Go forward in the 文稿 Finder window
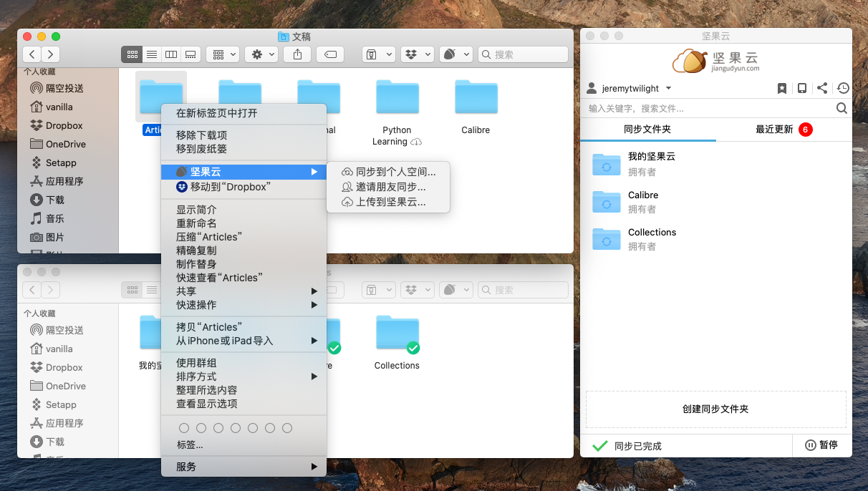The width and height of the screenshot is (868, 491). 51,54
